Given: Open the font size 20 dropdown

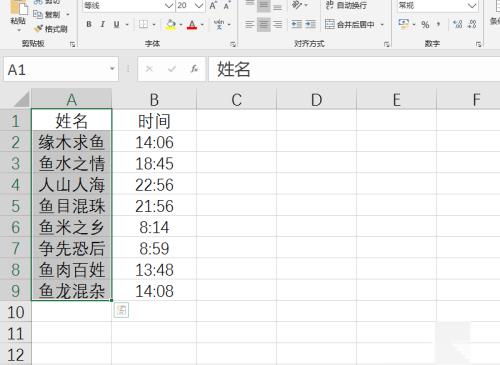Looking at the screenshot, I should [x=199, y=6].
